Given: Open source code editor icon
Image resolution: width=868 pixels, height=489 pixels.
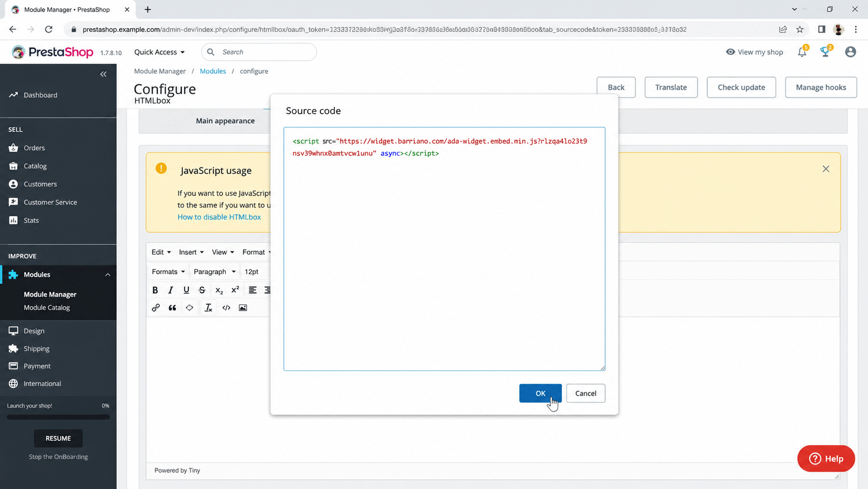Looking at the screenshot, I should (226, 308).
